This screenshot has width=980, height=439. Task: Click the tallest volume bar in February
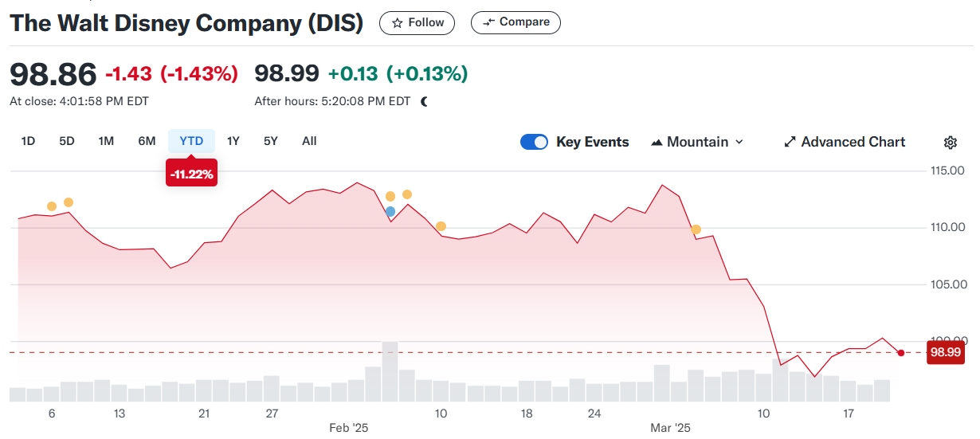(390, 371)
